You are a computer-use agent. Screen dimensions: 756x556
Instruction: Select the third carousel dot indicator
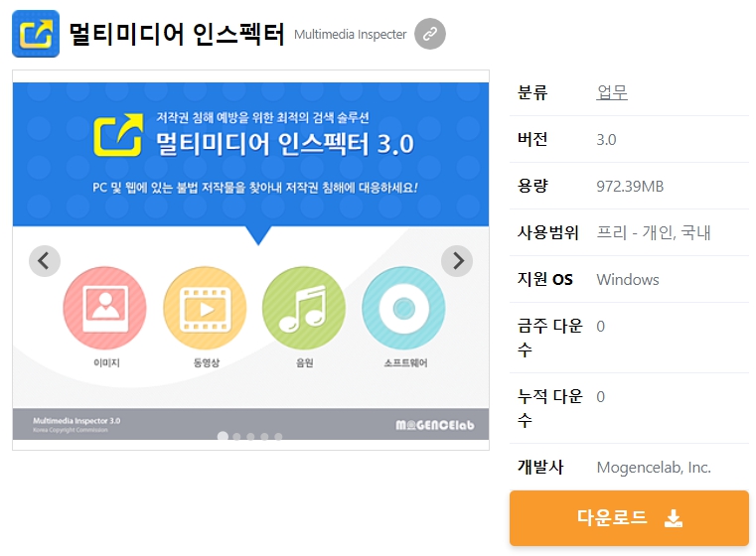tap(250, 437)
